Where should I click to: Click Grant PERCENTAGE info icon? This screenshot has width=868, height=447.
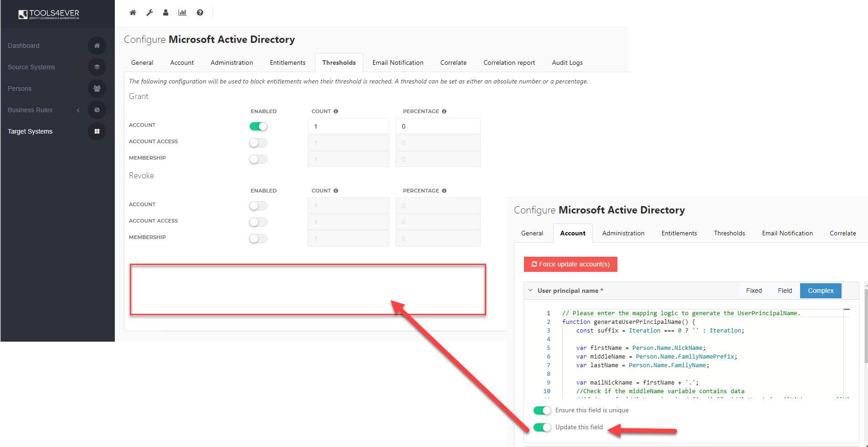click(x=444, y=111)
